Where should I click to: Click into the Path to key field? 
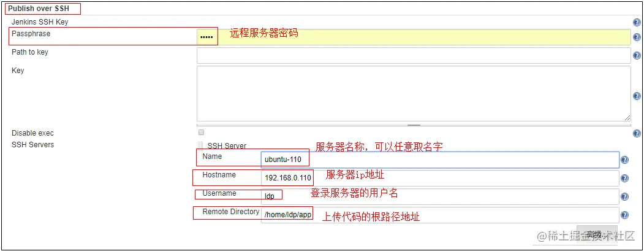click(414, 56)
